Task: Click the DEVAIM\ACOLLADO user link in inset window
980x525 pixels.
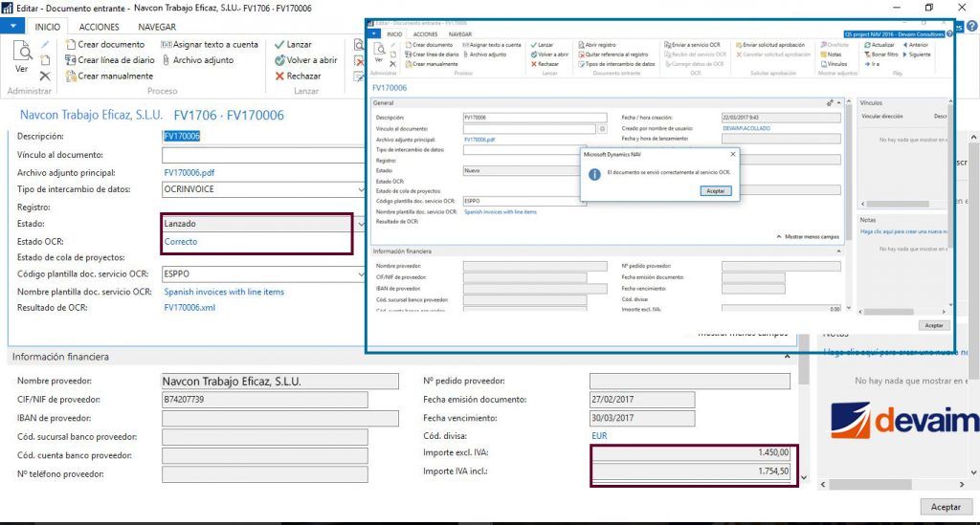Action: (x=746, y=128)
